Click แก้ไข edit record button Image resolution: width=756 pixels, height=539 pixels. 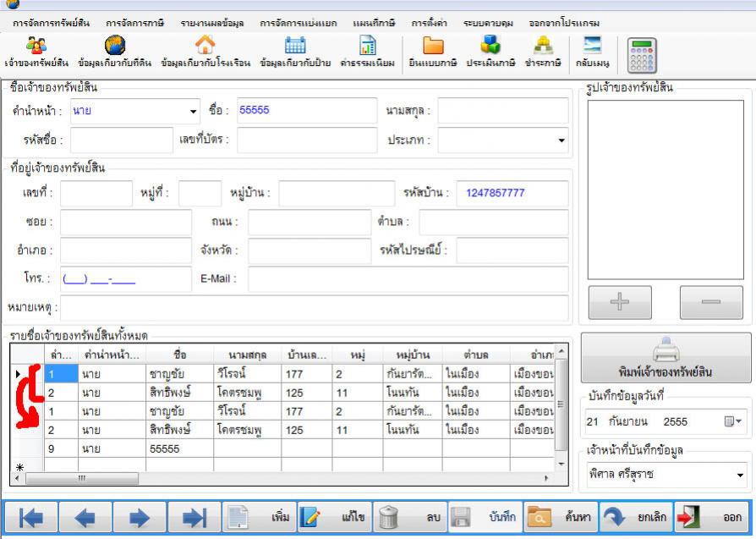(334, 518)
